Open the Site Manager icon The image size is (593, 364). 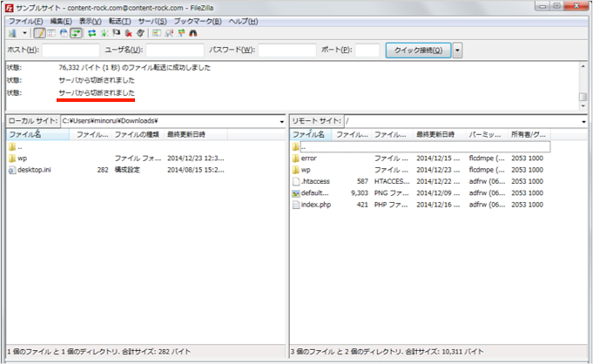tap(12, 33)
